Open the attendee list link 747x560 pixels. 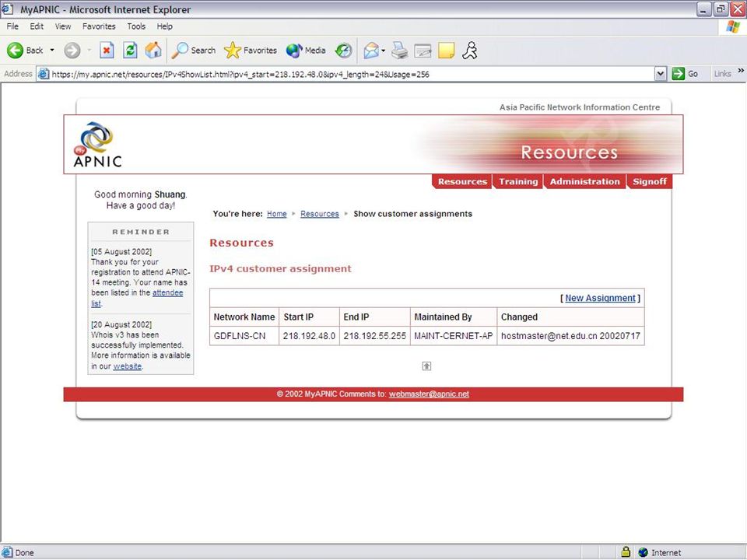click(x=168, y=293)
